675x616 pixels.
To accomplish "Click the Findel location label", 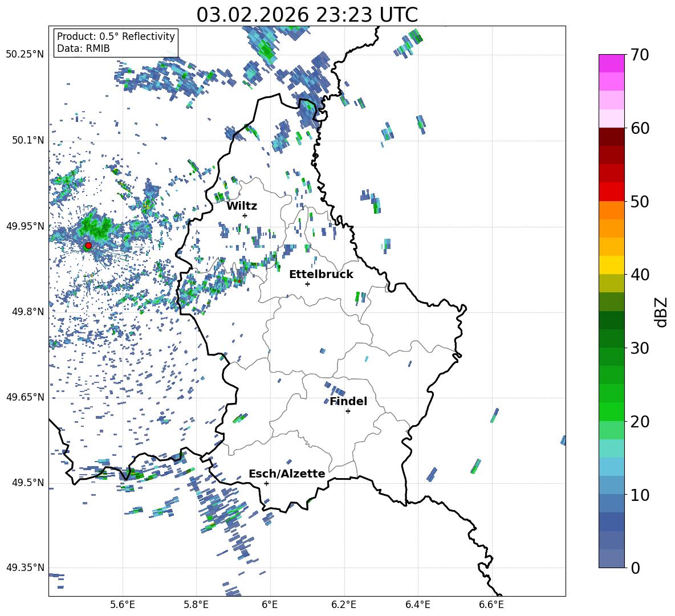I will 348,401.
